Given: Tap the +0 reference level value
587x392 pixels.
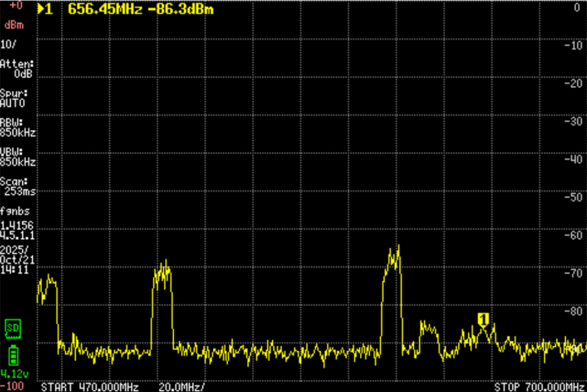Looking at the screenshot, I should click(15, 5).
